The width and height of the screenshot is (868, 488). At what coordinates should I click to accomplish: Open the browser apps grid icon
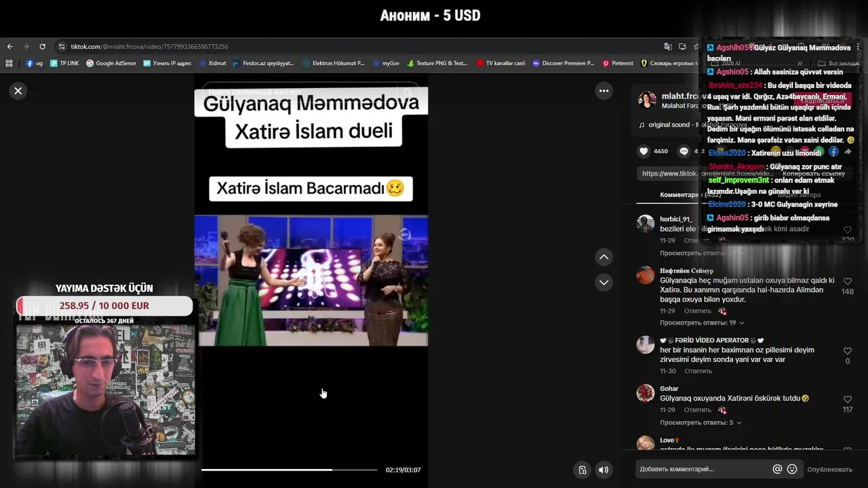(x=9, y=63)
